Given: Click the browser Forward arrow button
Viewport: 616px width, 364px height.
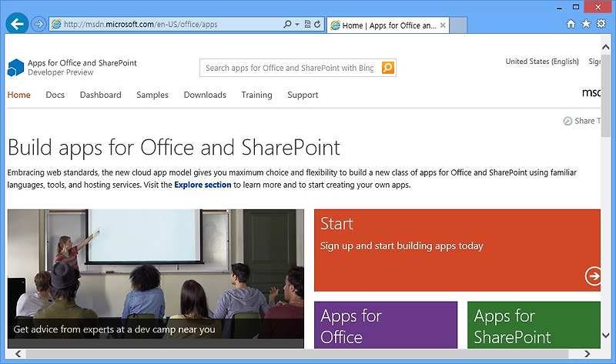Looking at the screenshot, I should (38, 25).
